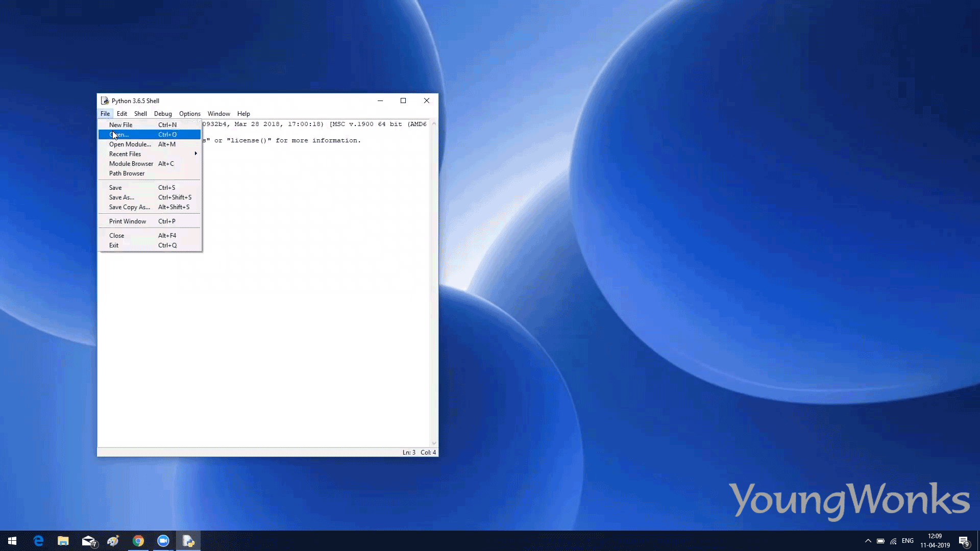Select Path Browser in File menu

(149, 173)
